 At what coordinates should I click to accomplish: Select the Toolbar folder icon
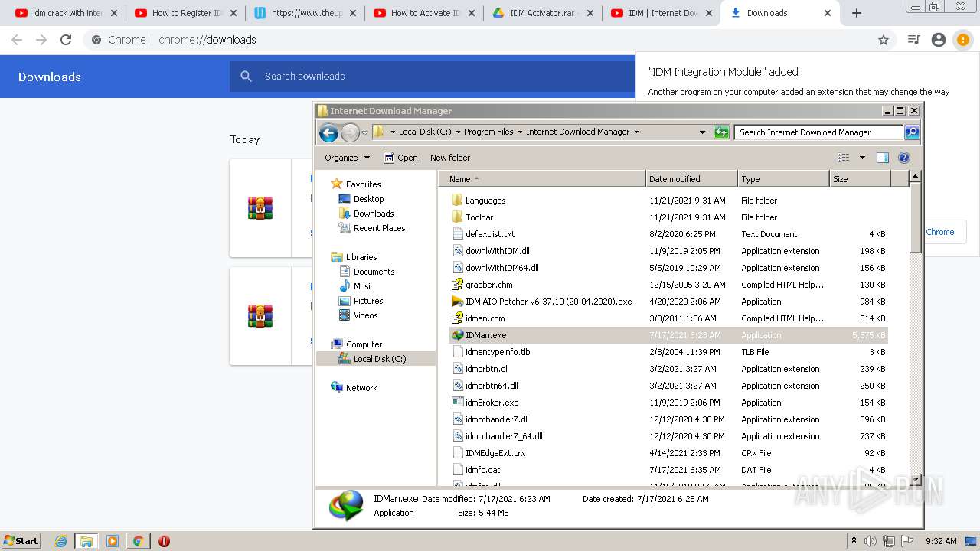tap(458, 217)
